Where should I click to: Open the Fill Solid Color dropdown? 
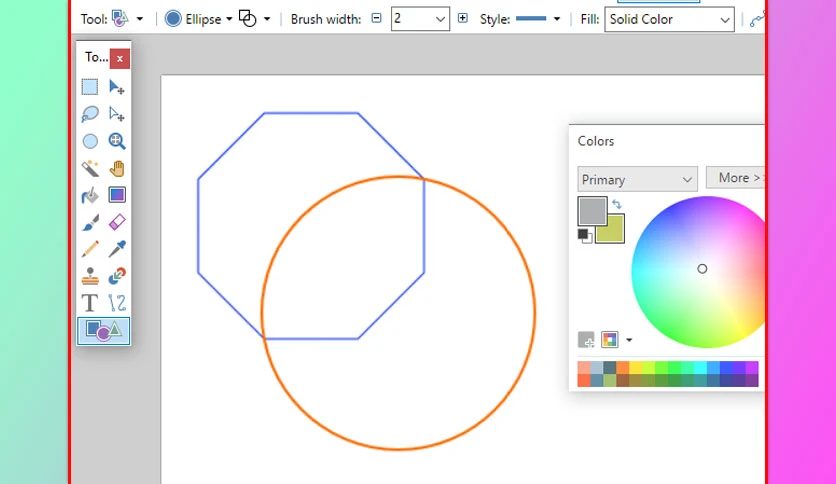669,19
